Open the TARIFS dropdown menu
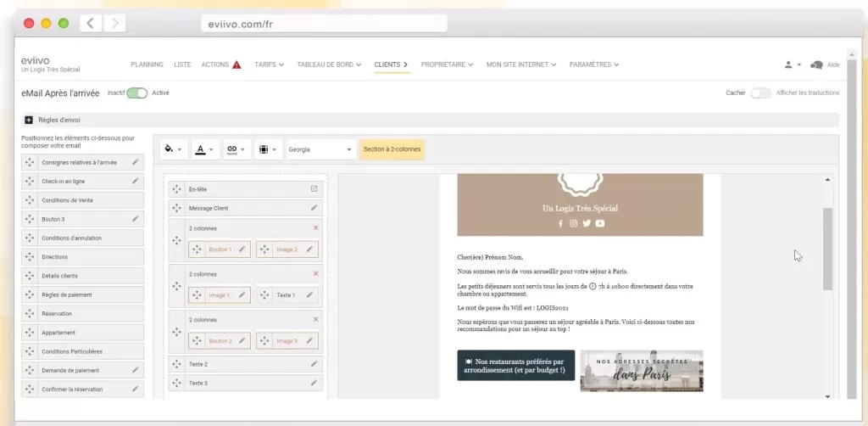The height and width of the screenshot is (426, 868). pos(269,64)
